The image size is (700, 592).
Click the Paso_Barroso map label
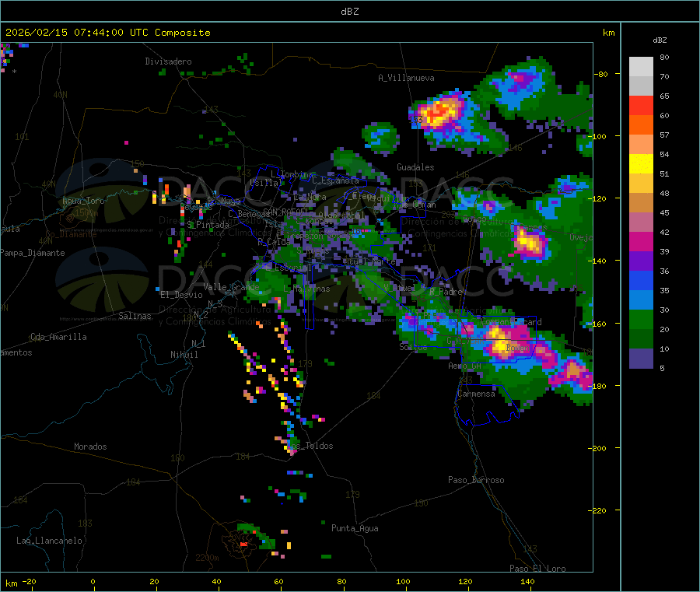pyautogui.click(x=476, y=480)
